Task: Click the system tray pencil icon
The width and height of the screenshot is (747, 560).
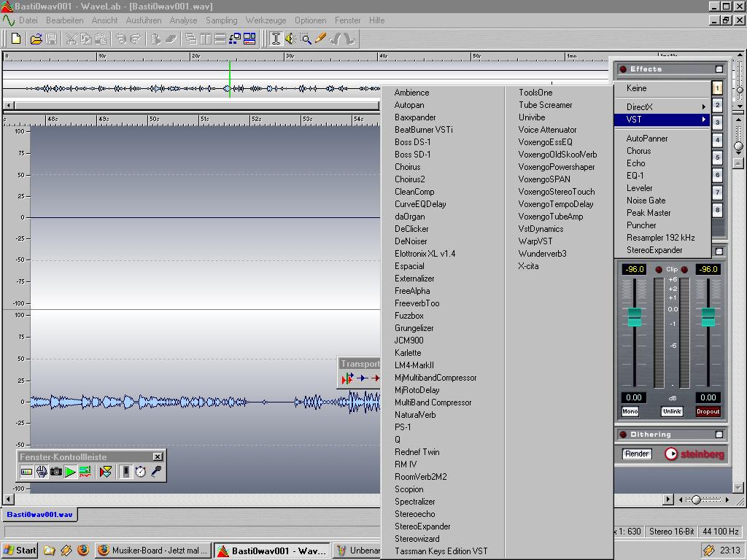Action: click(709, 551)
